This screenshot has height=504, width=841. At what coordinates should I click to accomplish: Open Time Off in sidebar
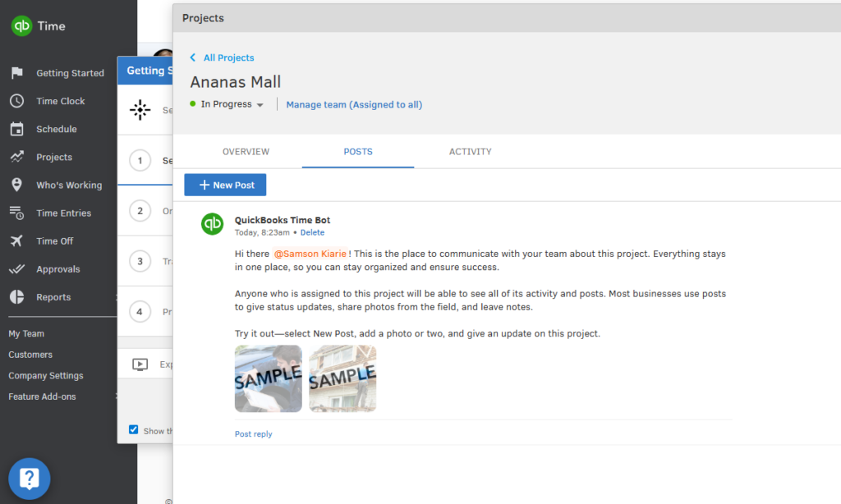(x=55, y=241)
